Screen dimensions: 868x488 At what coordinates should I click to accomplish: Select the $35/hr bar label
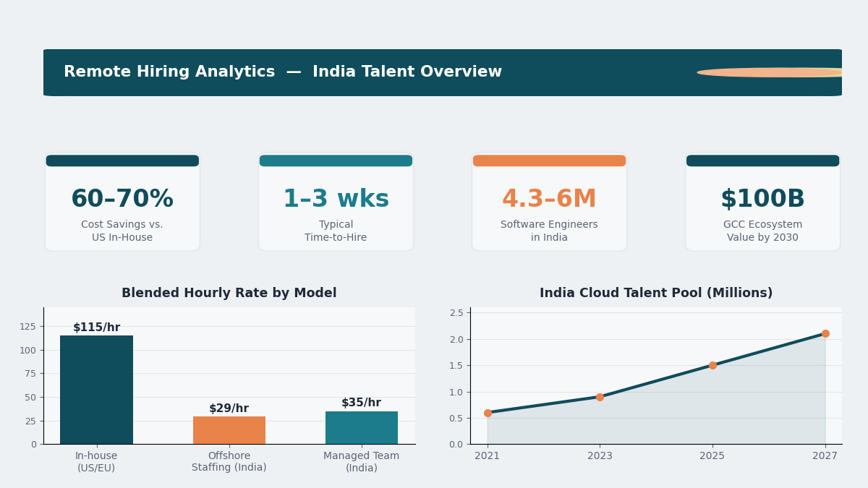click(362, 403)
